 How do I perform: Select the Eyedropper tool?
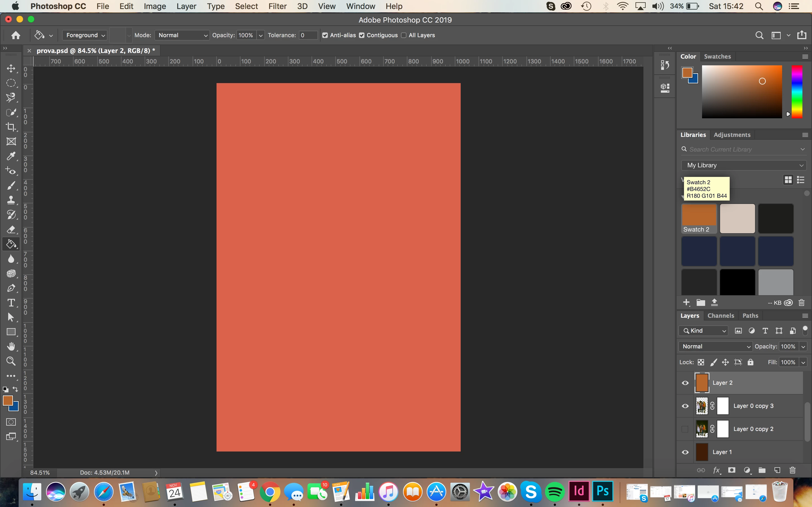coord(11,156)
